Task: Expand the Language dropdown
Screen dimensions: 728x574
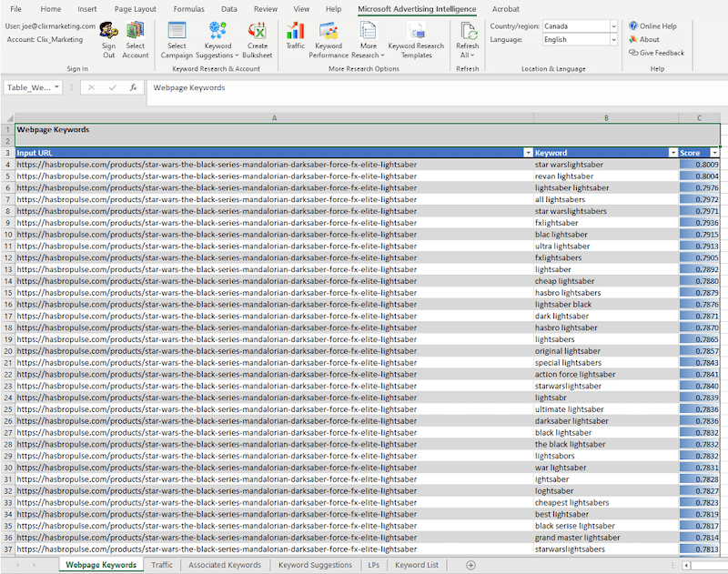Action: point(613,39)
